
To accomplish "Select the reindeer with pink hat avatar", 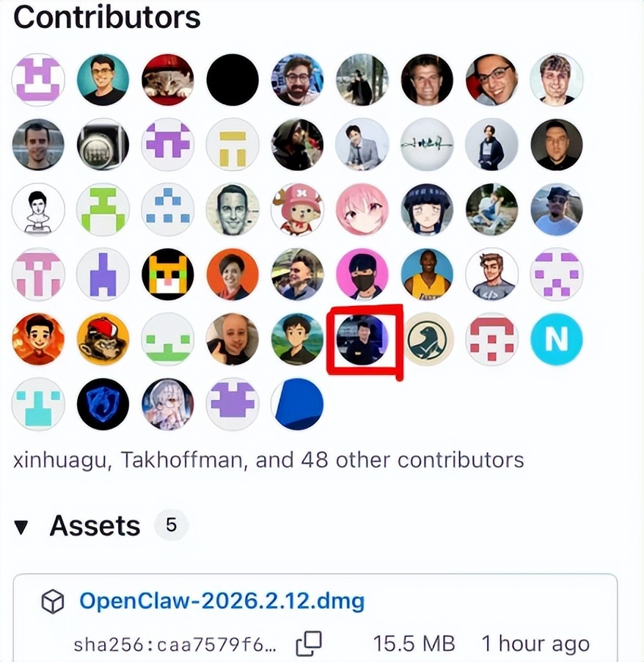I will [x=298, y=209].
